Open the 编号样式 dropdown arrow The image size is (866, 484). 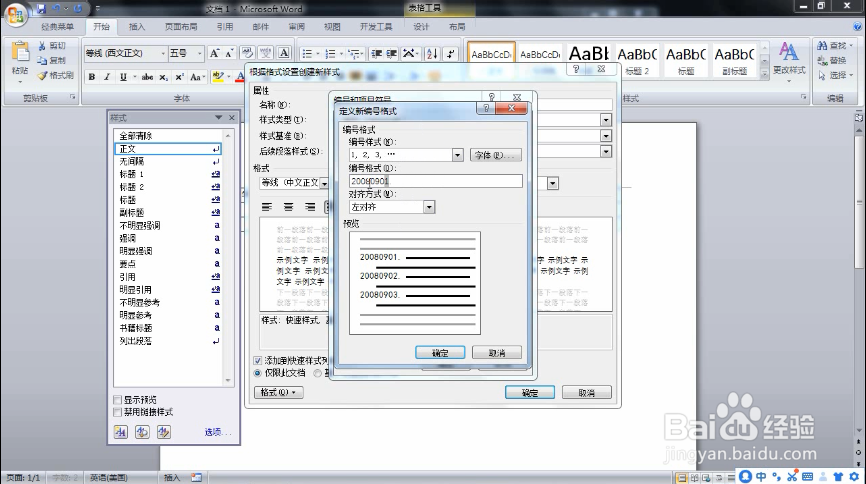457,155
